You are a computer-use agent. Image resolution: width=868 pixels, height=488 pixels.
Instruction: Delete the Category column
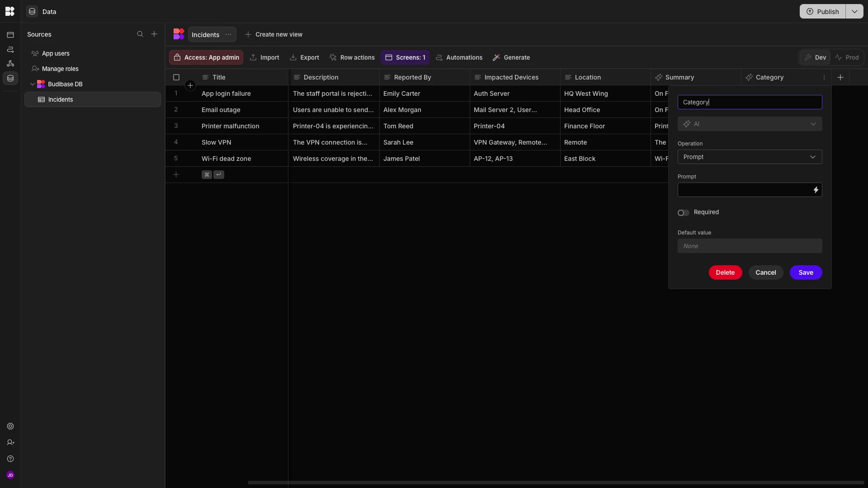(x=725, y=272)
